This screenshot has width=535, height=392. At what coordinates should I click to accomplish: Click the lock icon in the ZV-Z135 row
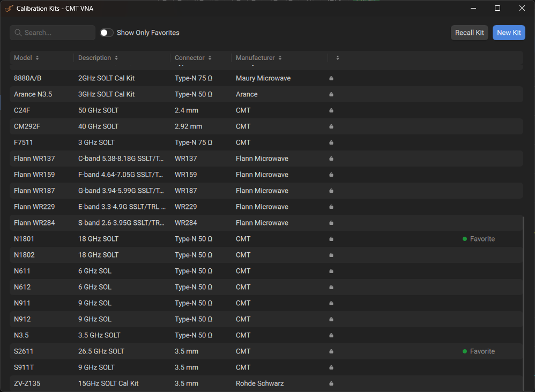[x=331, y=383]
